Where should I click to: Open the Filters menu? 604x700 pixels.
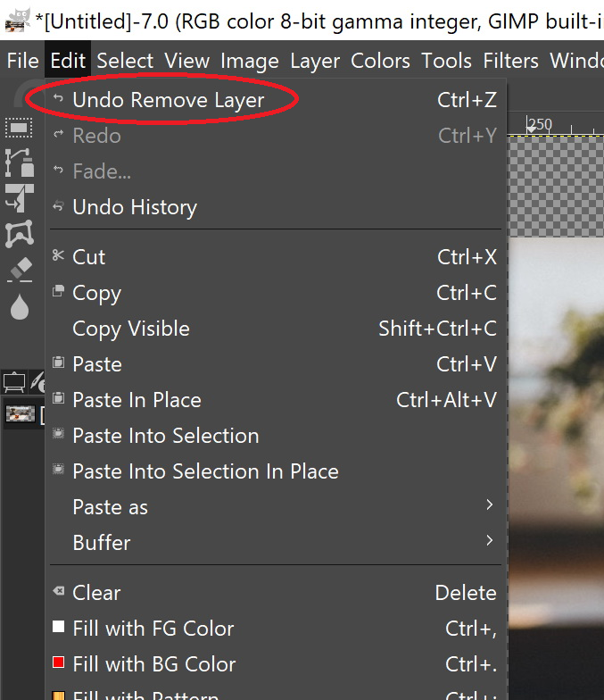point(510,61)
